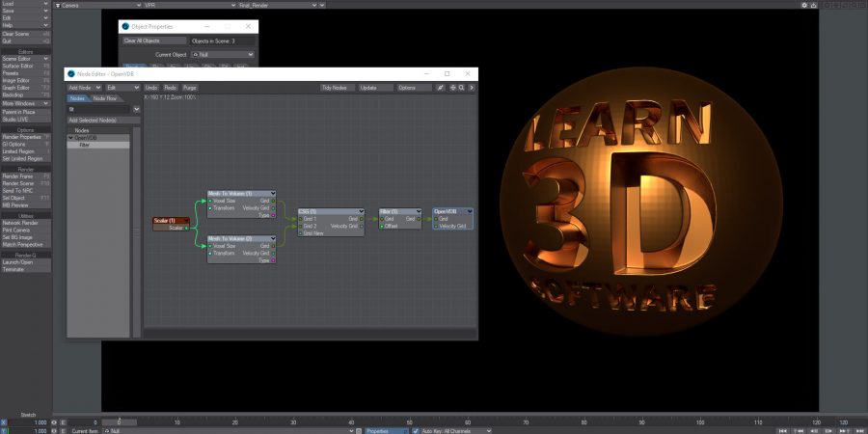Click the Offset input connector on Filter node
Screen dimensions: 868x434
coord(382,226)
